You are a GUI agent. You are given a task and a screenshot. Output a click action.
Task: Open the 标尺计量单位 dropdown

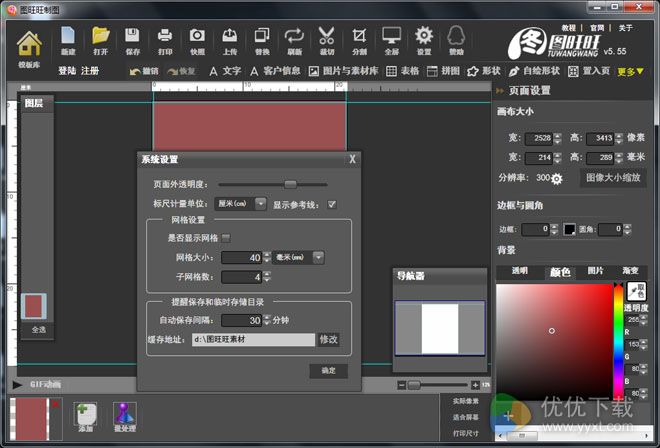[261, 204]
